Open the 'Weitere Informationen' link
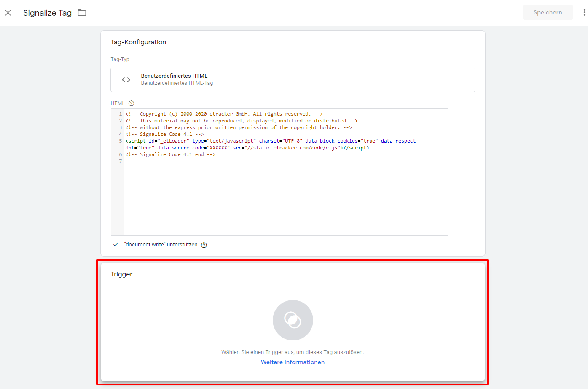 tap(293, 362)
